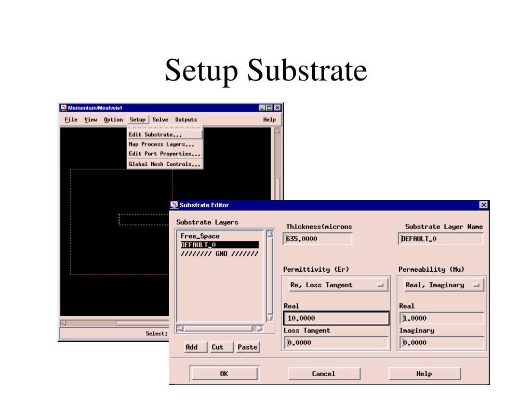Close the Momentum window

tap(277, 108)
